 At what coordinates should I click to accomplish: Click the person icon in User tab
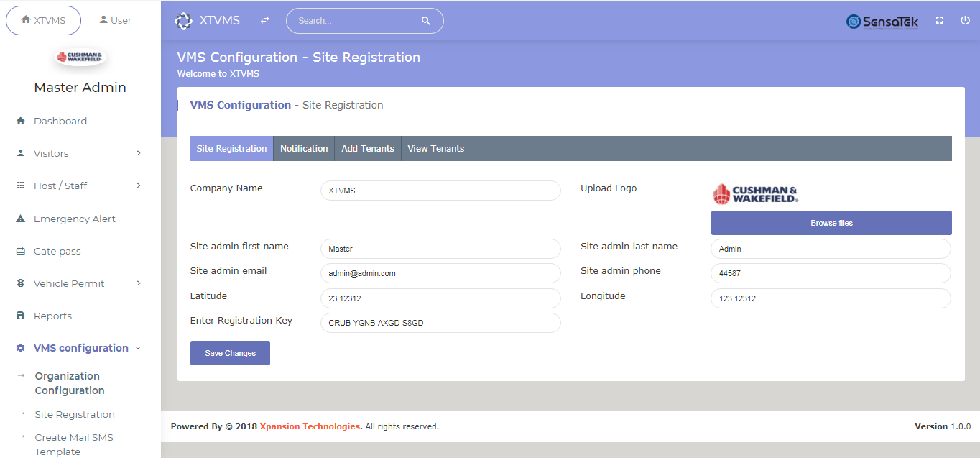[103, 20]
